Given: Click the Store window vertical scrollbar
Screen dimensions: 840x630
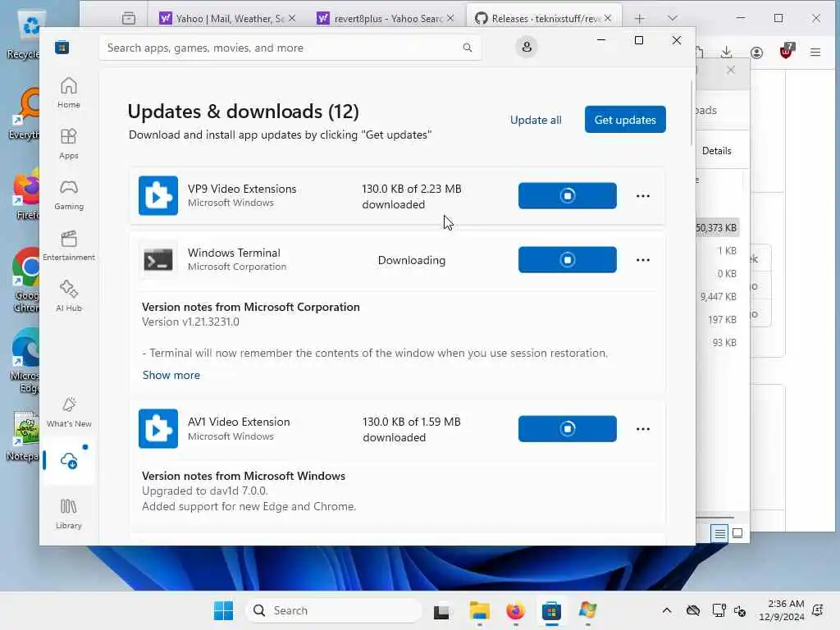Looking at the screenshot, I should point(692,112).
